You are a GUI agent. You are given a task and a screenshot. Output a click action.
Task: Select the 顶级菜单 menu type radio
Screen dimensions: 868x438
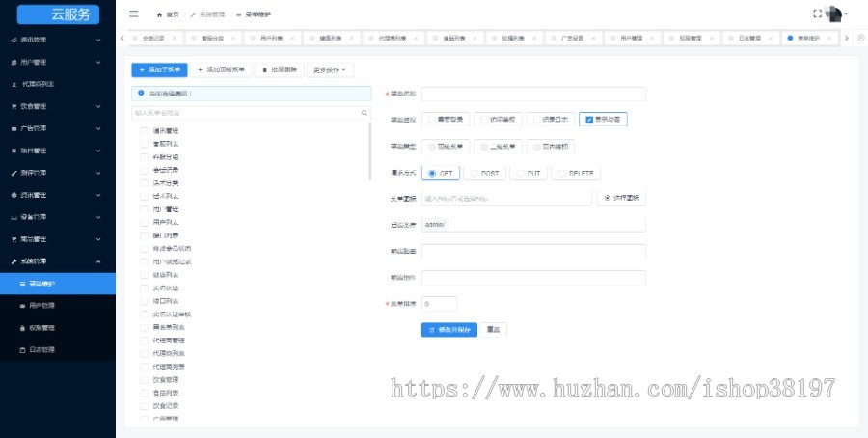(x=432, y=147)
